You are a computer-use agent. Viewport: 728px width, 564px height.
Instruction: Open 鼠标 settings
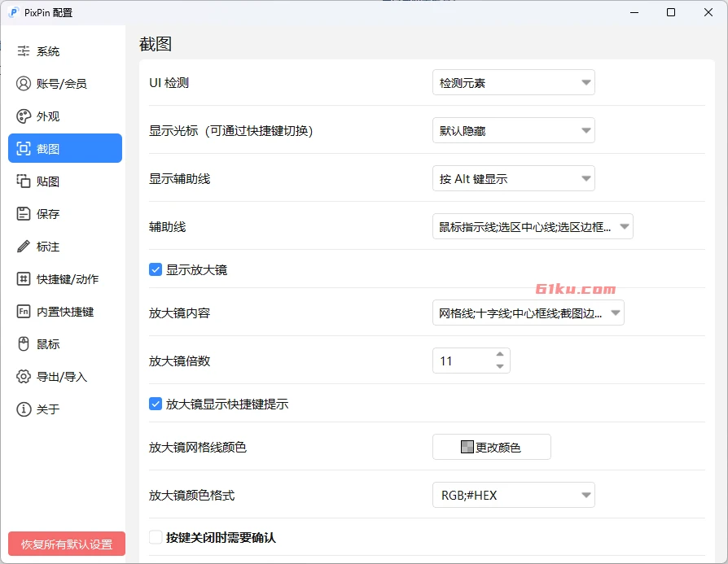tap(65, 343)
